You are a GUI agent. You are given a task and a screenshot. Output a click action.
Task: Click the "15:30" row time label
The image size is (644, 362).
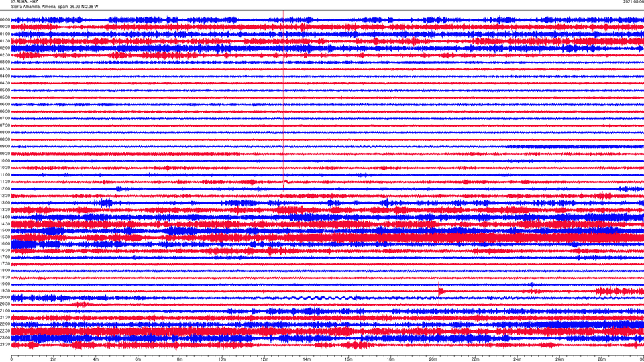pyautogui.click(x=5, y=237)
